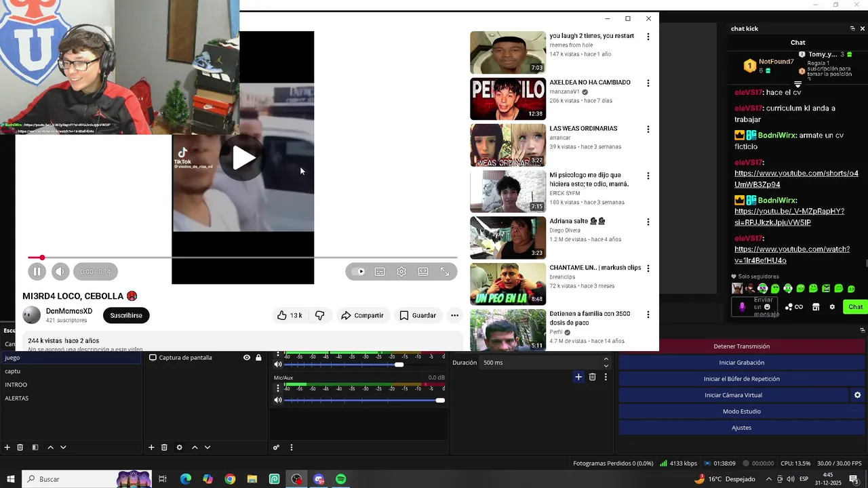Enter YouTube fullscreen mode

445,272
